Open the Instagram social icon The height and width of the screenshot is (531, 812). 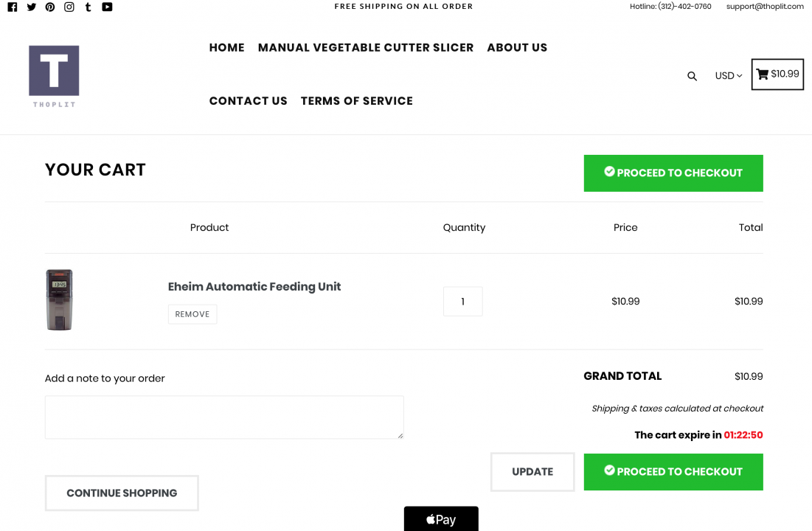[69, 7]
